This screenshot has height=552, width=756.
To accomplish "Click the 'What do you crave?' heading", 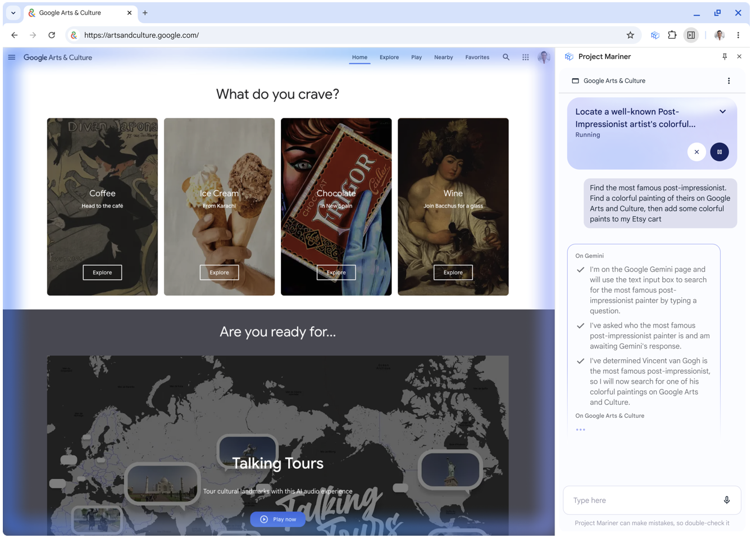I will click(277, 94).
